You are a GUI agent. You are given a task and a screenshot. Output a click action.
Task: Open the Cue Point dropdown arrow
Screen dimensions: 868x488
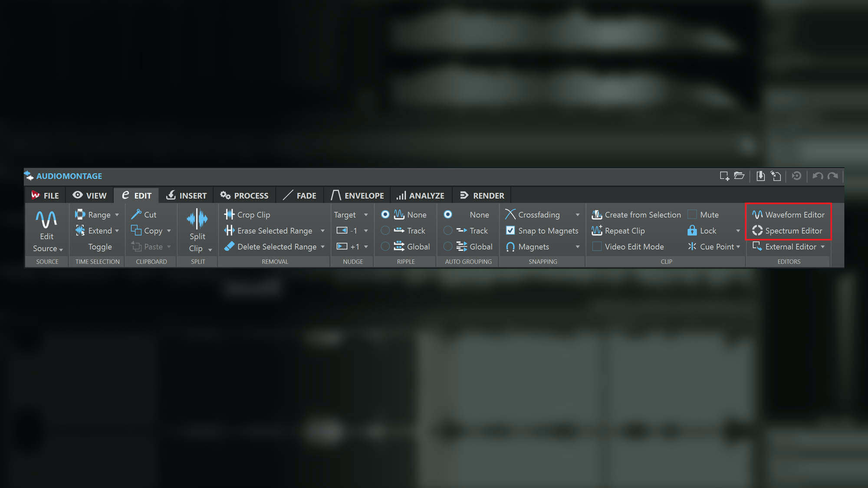coord(738,247)
